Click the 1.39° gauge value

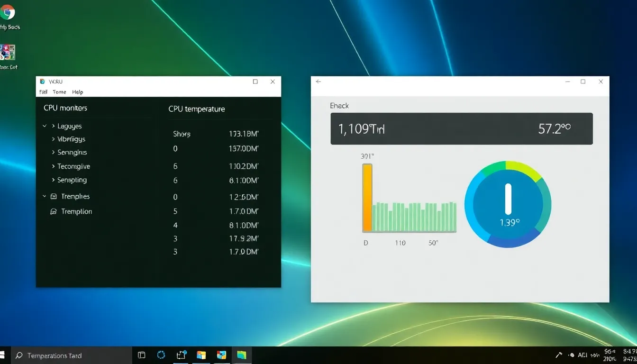click(x=510, y=223)
